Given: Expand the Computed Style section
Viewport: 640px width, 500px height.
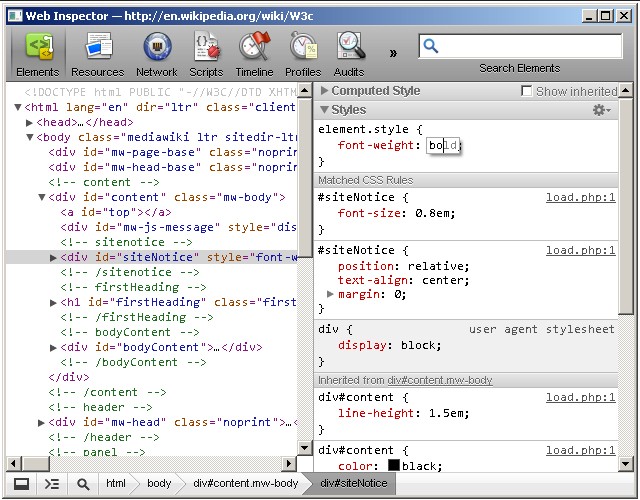Looking at the screenshot, I should (x=324, y=91).
